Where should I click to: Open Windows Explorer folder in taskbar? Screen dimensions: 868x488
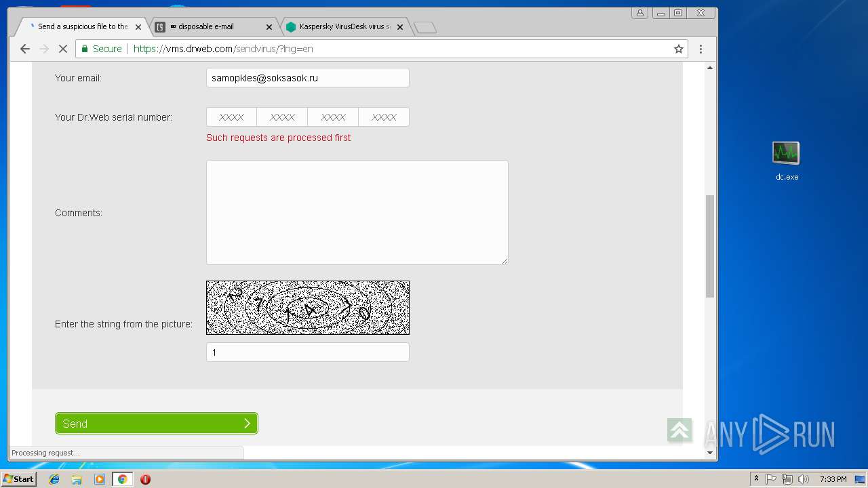pyautogui.click(x=77, y=479)
